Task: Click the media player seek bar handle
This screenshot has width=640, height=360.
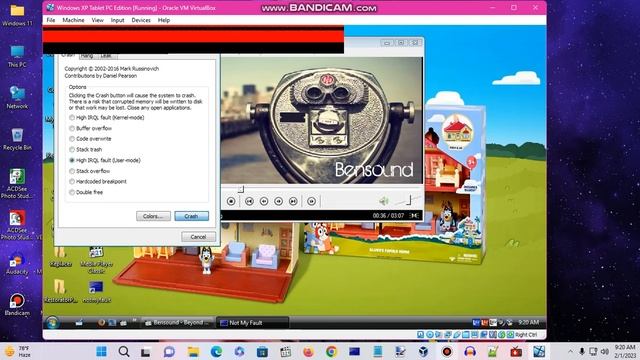Action: (x=241, y=189)
